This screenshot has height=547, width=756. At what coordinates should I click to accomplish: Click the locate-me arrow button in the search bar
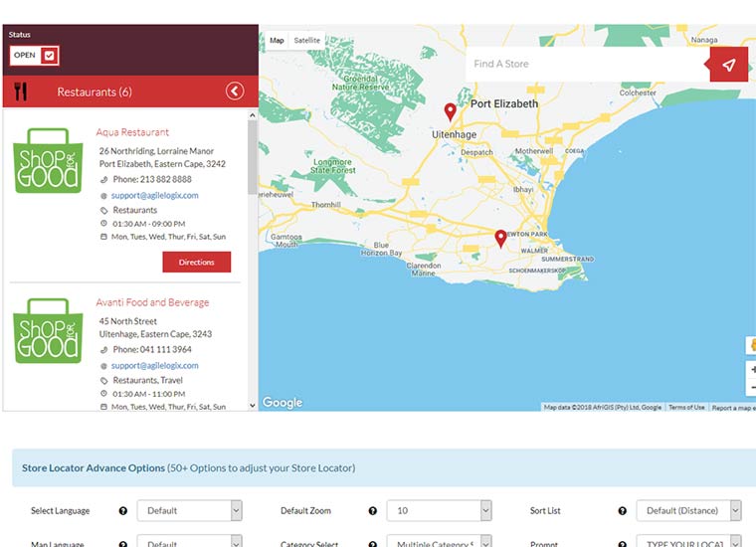(x=728, y=65)
